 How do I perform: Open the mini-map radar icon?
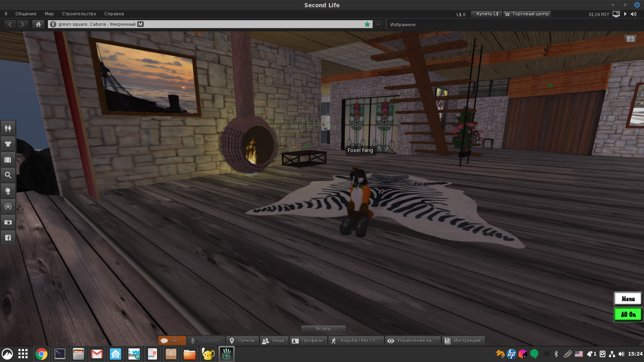click(x=8, y=207)
